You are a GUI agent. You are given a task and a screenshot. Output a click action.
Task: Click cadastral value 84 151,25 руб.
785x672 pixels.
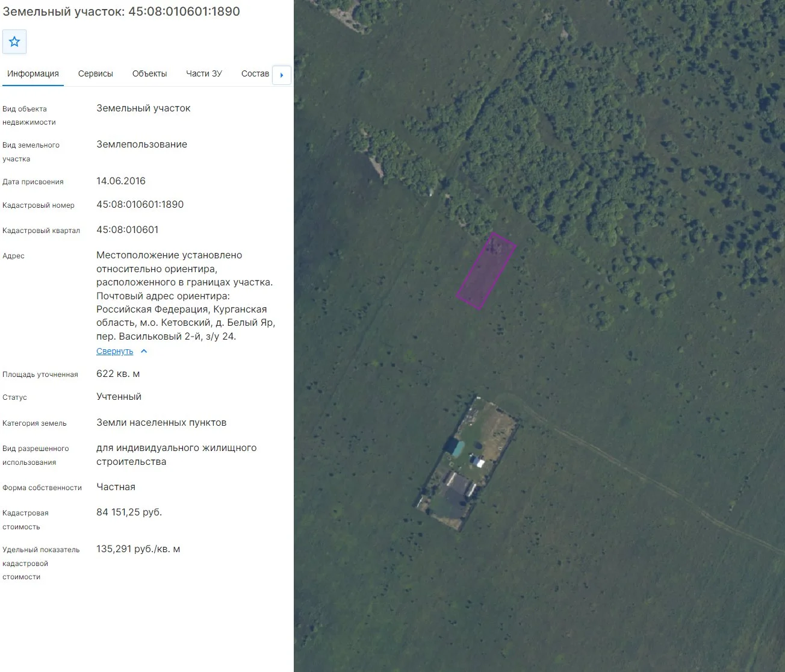tap(129, 512)
